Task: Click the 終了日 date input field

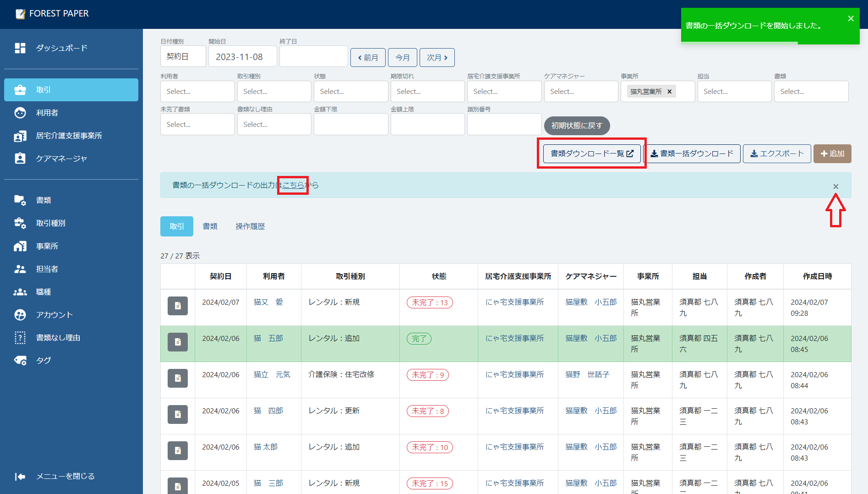Action: tap(313, 56)
